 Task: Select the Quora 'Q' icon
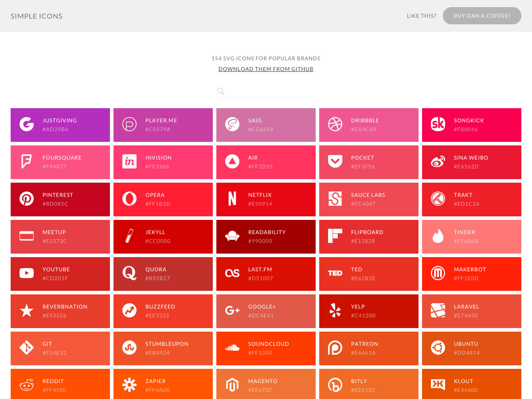[x=129, y=274]
